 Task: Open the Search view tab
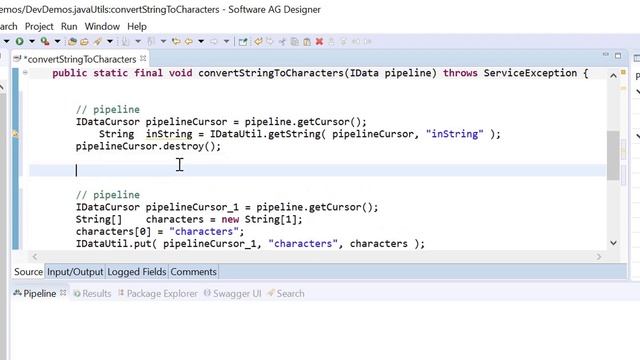[x=286, y=293]
